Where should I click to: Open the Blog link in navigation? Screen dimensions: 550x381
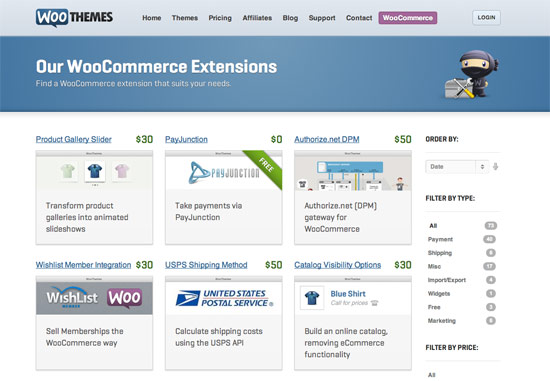[290, 18]
